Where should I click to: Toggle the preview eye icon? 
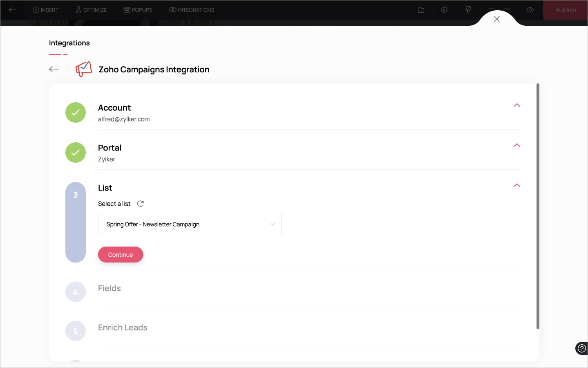coord(530,10)
